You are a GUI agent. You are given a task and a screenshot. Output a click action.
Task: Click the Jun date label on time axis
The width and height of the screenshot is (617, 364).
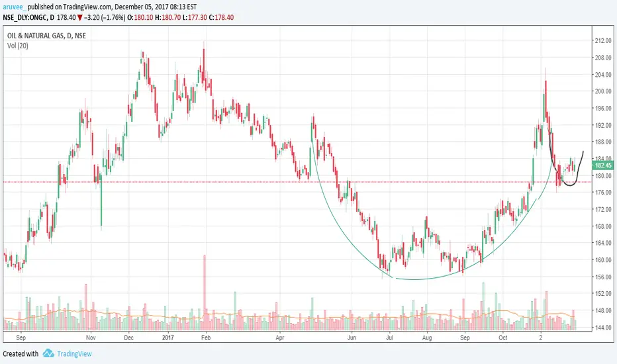pyautogui.click(x=352, y=338)
